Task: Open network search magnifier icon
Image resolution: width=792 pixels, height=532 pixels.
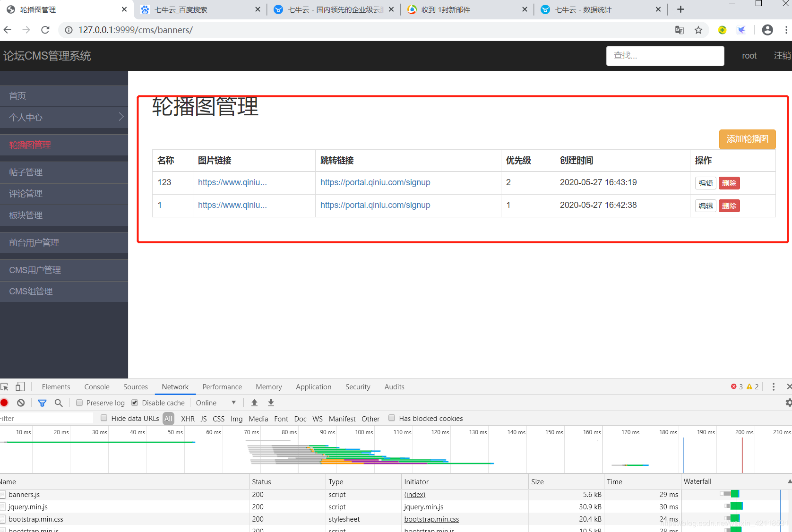Action: click(x=59, y=403)
